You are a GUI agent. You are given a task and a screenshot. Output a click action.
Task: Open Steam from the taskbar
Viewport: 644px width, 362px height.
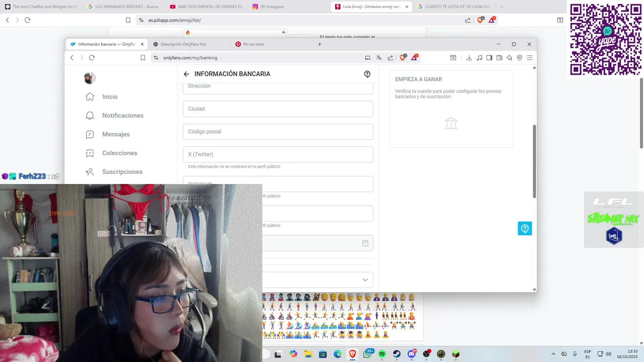(x=396, y=354)
